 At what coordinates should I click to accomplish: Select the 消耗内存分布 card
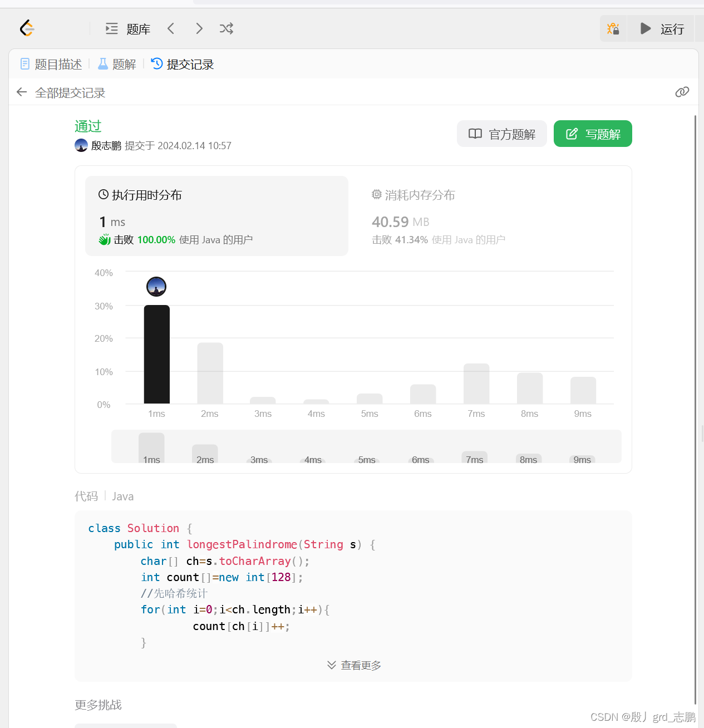490,216
